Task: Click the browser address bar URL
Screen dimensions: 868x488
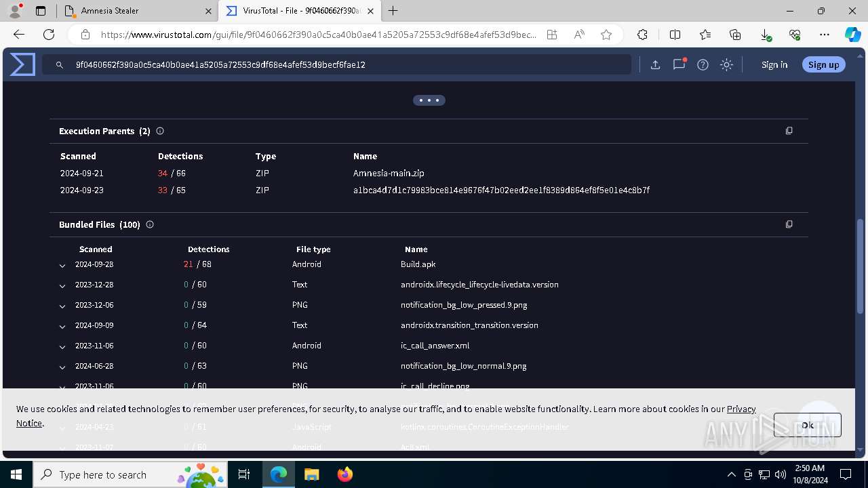Action: click(x=319, y=35)
